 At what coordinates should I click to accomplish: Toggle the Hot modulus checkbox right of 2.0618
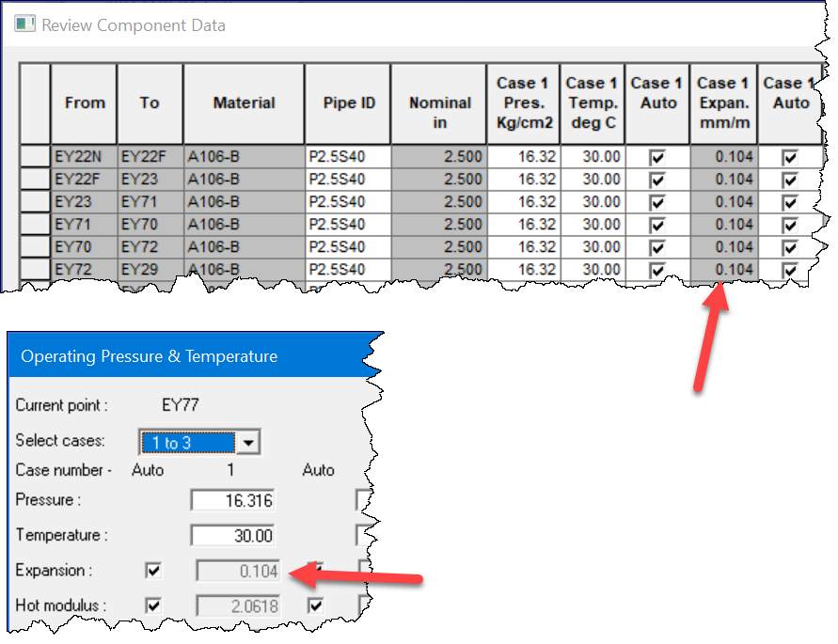(x=315, y=605)
